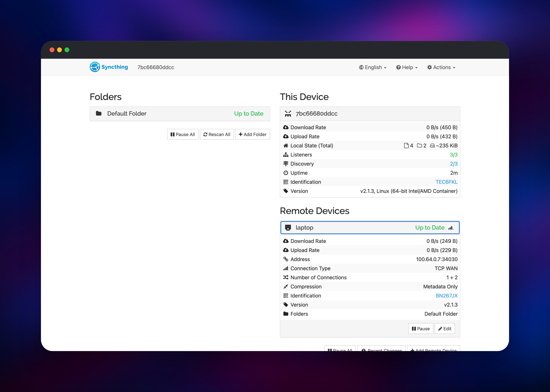This screenshot has width=550, height=392.
Task: Click the device name 7bc66680ddcc in the navbar
Action: coord(156,67)
